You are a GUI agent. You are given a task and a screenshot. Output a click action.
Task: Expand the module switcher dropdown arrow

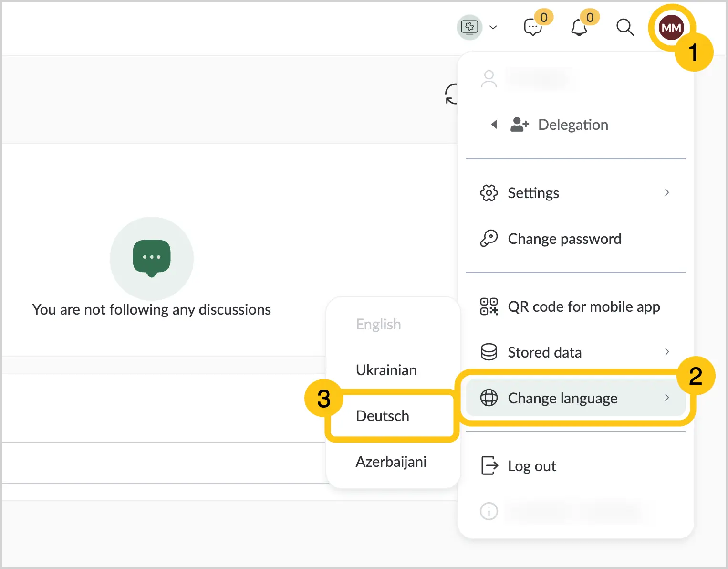pos(493,27)
